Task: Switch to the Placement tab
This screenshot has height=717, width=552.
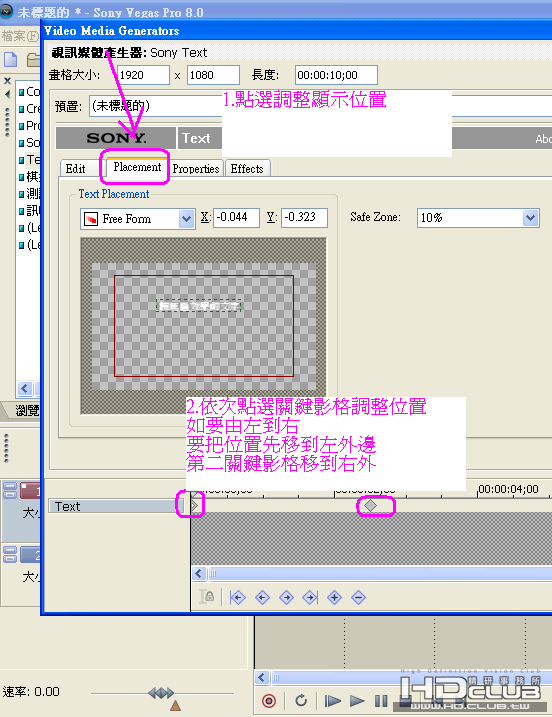Action: [x=137, y=167]
